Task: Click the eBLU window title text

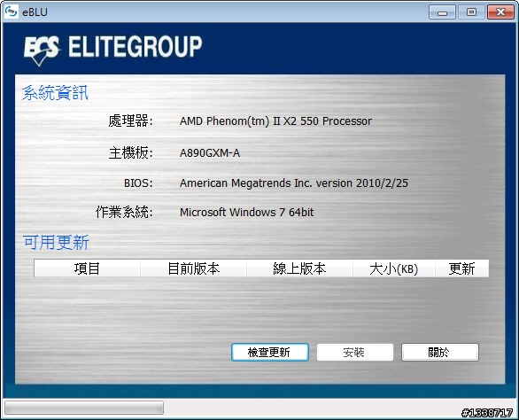Action: point(35,12)
